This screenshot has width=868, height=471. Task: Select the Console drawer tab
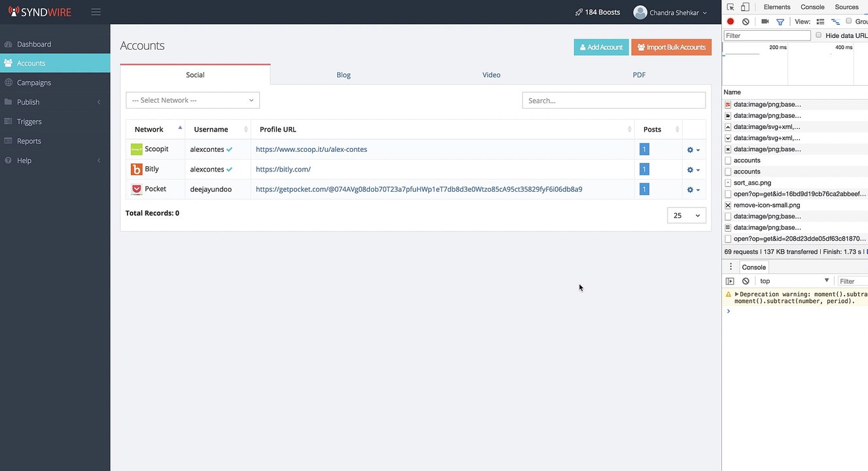pyautogui.click(x=753, y=267)
